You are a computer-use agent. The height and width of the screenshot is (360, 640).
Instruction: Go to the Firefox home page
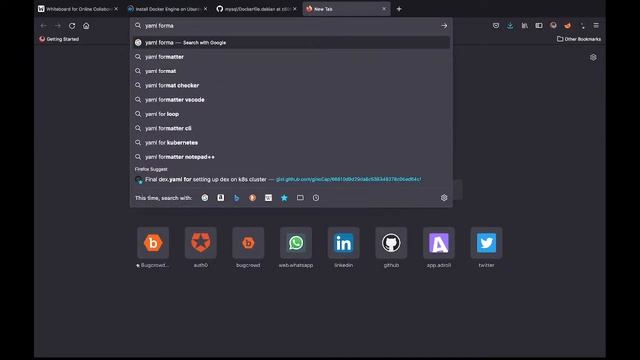point(86,26)
